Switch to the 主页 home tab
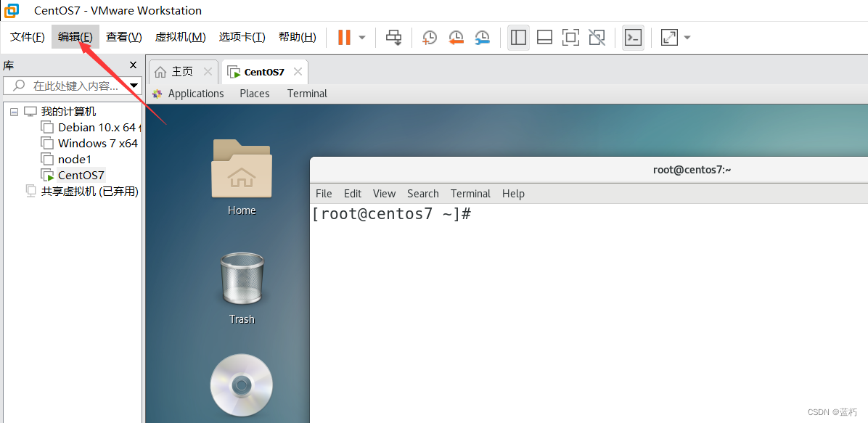Screen dimensions: 868x423 [x=182, y=71]
